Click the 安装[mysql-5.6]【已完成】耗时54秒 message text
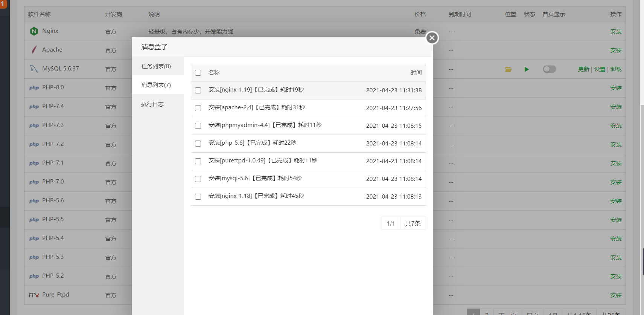 [x=255, y=178]
